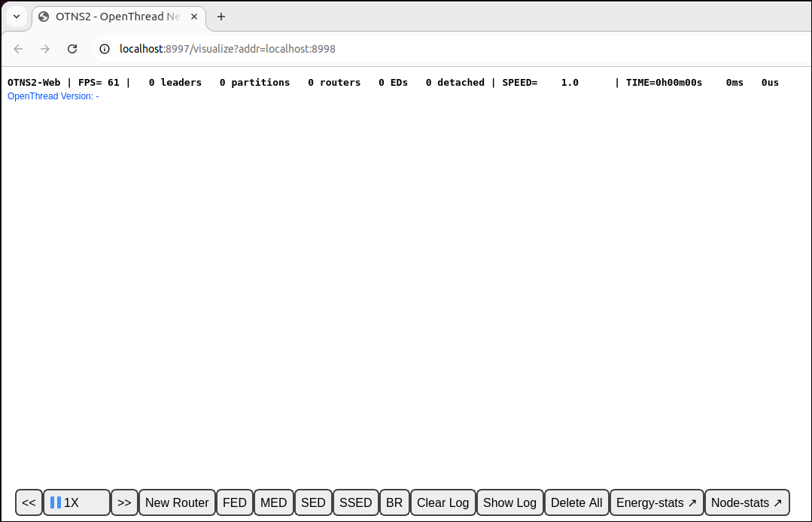Spawn an SSED device
The height and width of the screenshot is (522, 812).
click(355, 502)
